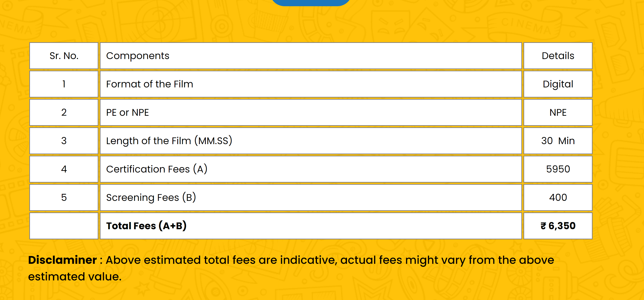Click the Digital value cell
This screenshot has height=300, width=644.
[558, 84]
